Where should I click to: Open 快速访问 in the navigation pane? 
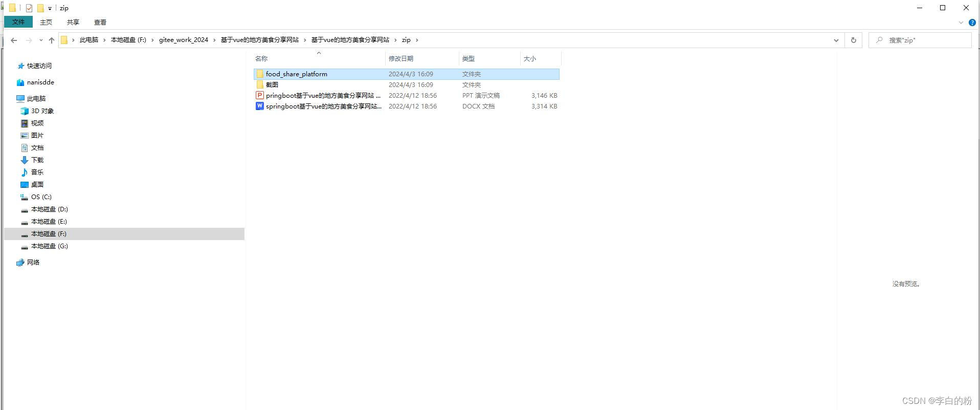point(39,66)
